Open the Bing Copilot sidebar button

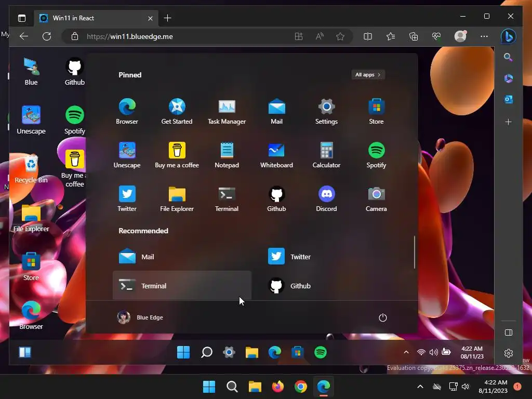[x=508, y=36]
